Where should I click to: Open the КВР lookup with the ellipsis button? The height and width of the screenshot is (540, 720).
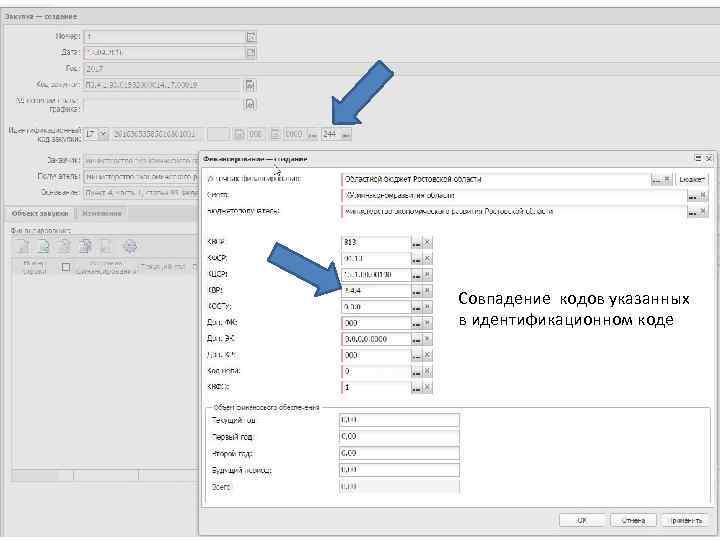[416, 291]
